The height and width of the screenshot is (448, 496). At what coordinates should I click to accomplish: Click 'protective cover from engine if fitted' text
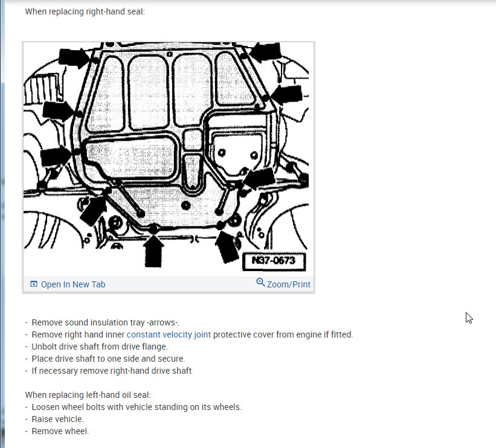click(x=283, y=334)
